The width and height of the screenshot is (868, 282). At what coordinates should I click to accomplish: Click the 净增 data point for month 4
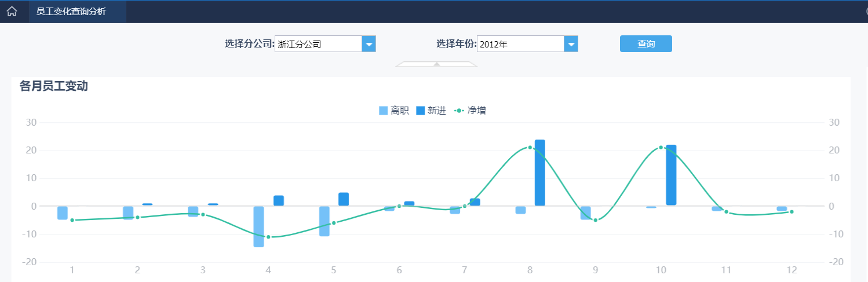click(268, 237)
